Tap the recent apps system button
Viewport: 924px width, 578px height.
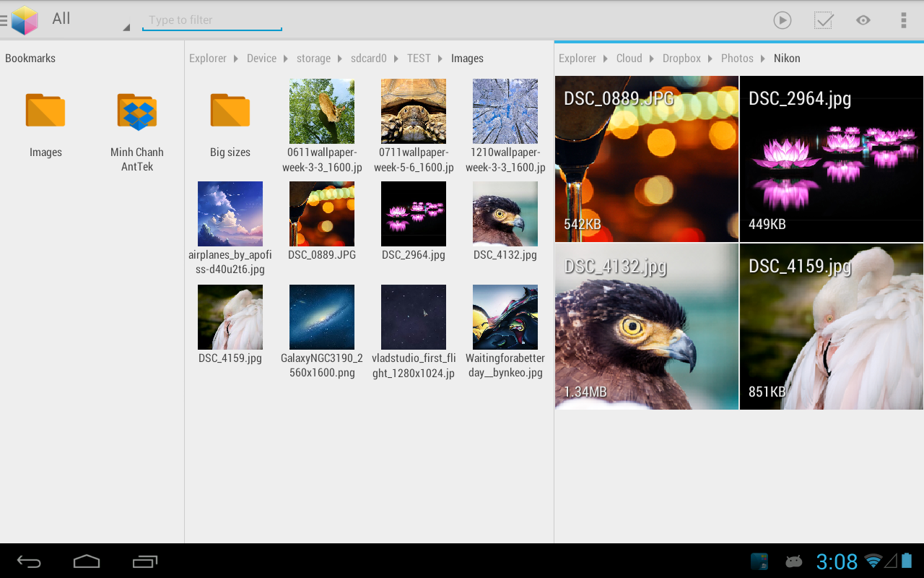(145, 561)
